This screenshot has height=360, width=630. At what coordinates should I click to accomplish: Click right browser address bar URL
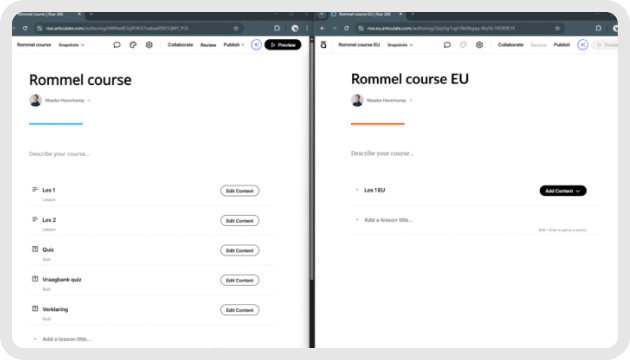pos(441,28)
